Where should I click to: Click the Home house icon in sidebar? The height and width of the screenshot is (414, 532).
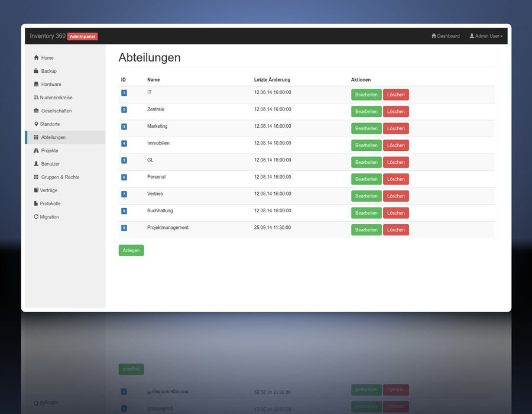click(36, 58)
